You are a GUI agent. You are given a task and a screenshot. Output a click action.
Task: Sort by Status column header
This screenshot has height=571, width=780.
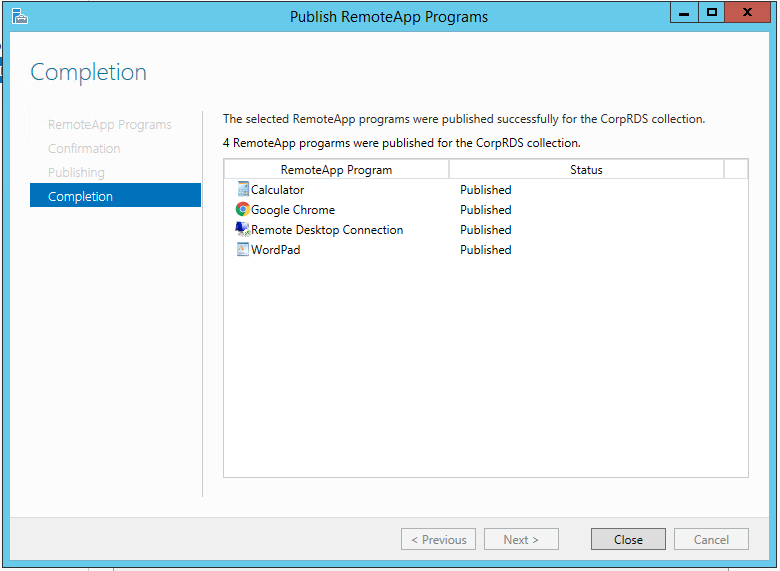coord(586,170)
